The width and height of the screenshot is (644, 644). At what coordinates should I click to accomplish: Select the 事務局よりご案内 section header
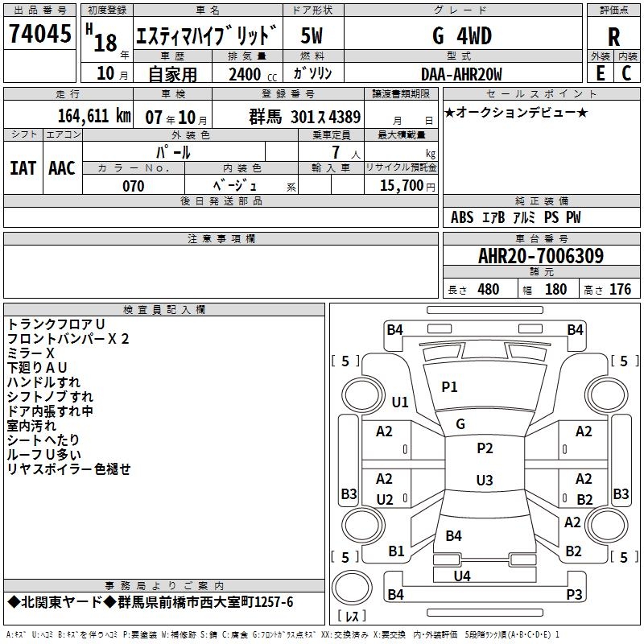click(x=164, y=586)
